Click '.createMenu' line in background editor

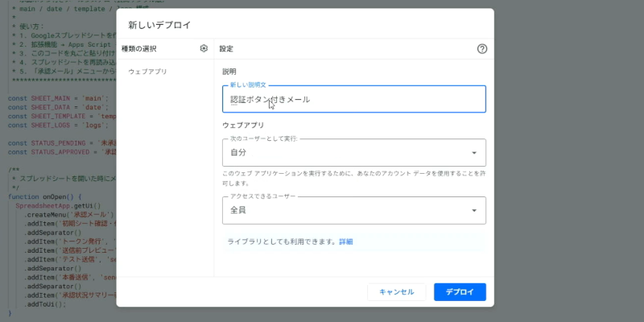coord(70,215)
